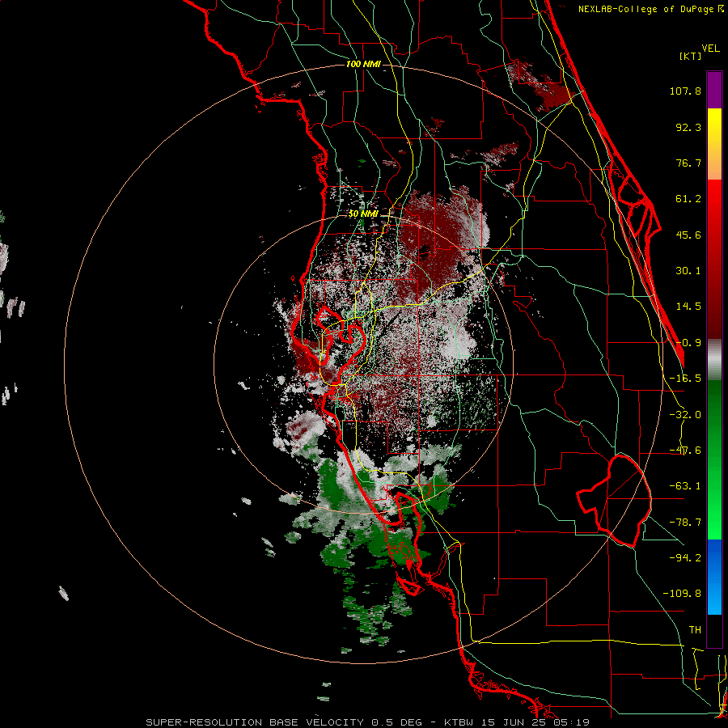Click the KTBW 15 JUN 25 timestamp
Image resolution: width=728 pixels, height=728 pixels.
point(517,722)
